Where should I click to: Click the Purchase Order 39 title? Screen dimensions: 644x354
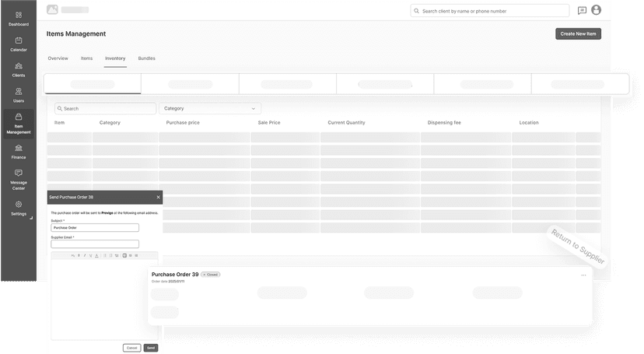(175, 275)
